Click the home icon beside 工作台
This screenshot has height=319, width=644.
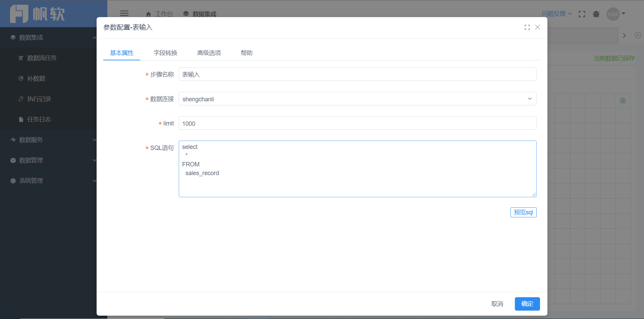(148, 14)
